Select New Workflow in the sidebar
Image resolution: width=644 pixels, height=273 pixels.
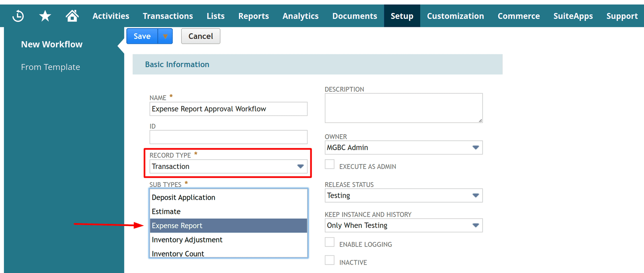(52, 44)
